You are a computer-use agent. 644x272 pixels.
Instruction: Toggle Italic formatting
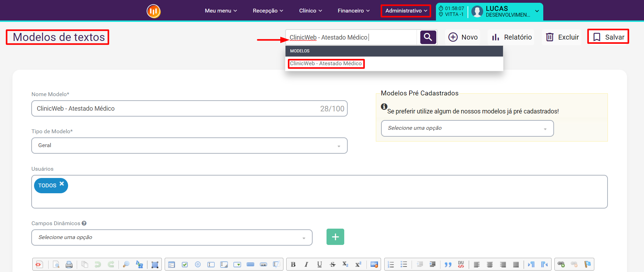306,264
